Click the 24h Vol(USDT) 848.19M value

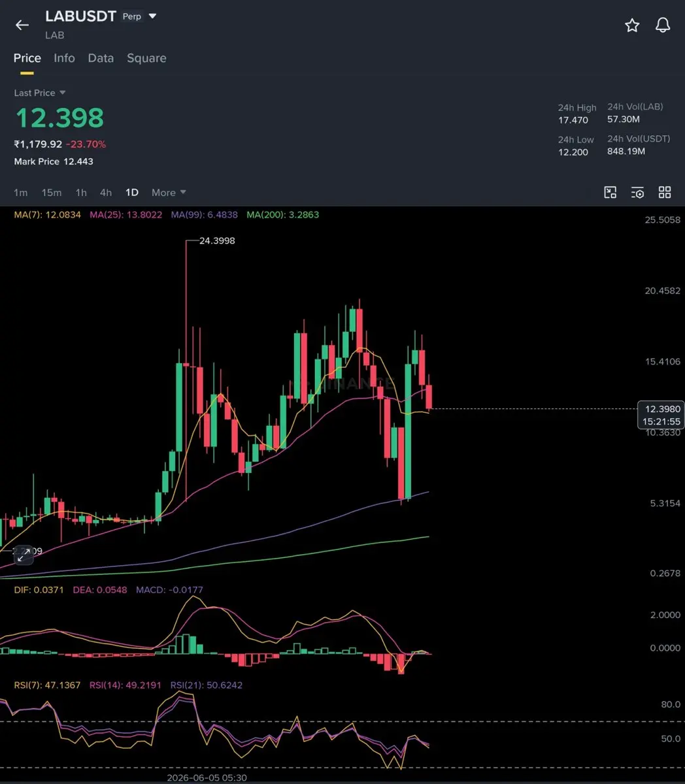pyautogui.click(x=626, y=151)
